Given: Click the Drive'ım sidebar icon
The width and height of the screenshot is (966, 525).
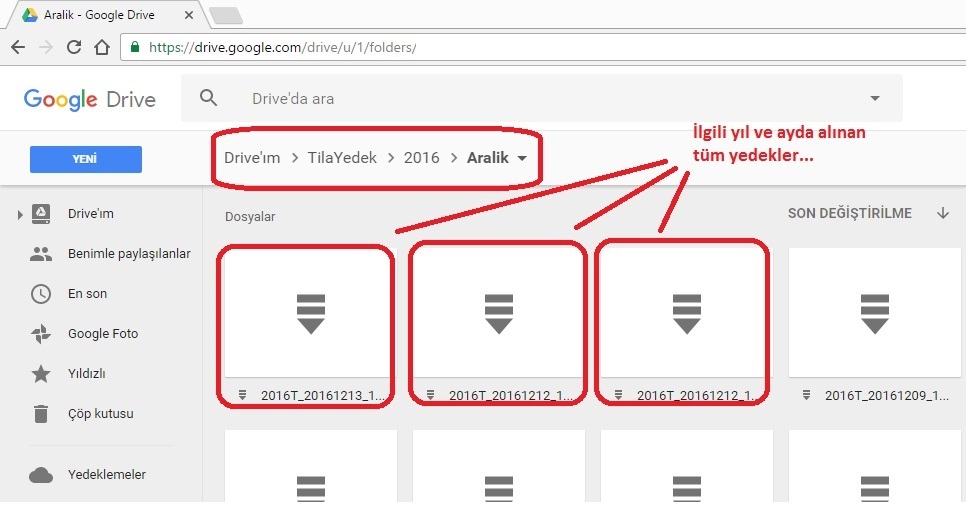Looking at the screenshot, I should tap(41, 214).
